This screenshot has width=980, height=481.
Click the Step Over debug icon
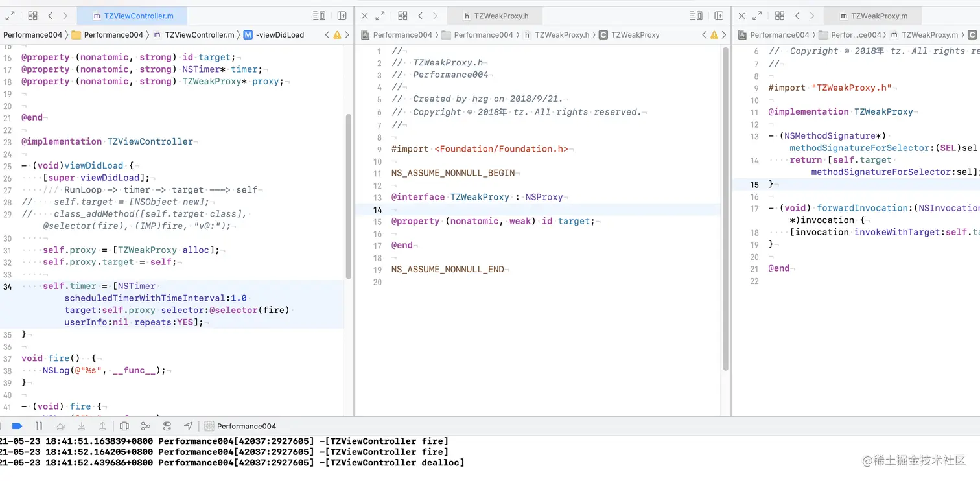pos(60,426)
